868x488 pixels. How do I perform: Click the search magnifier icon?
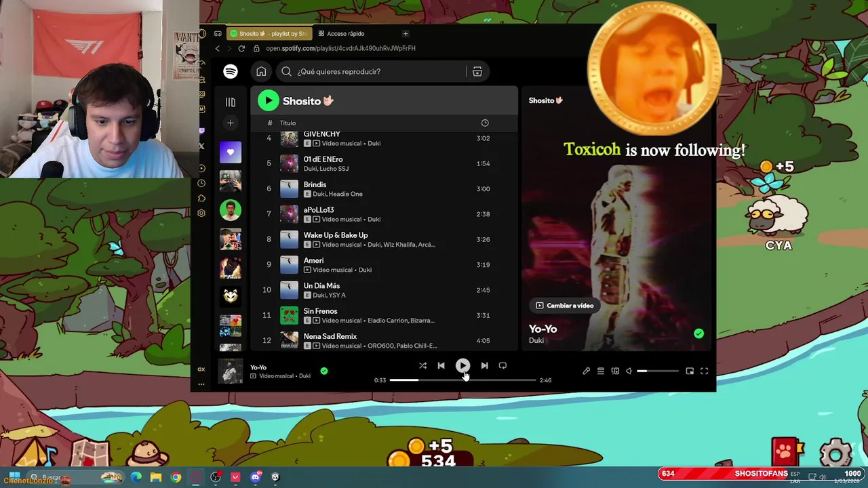click(x=286, y=71)
